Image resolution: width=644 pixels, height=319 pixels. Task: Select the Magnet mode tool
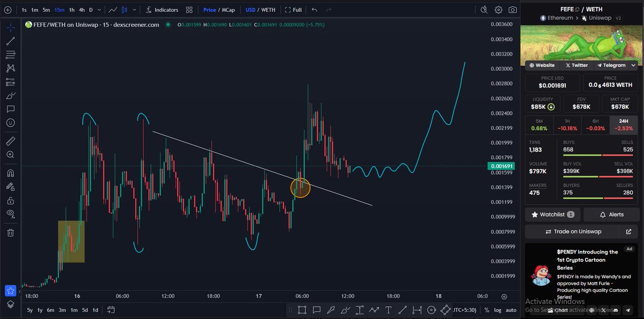[x=11, y=173]
